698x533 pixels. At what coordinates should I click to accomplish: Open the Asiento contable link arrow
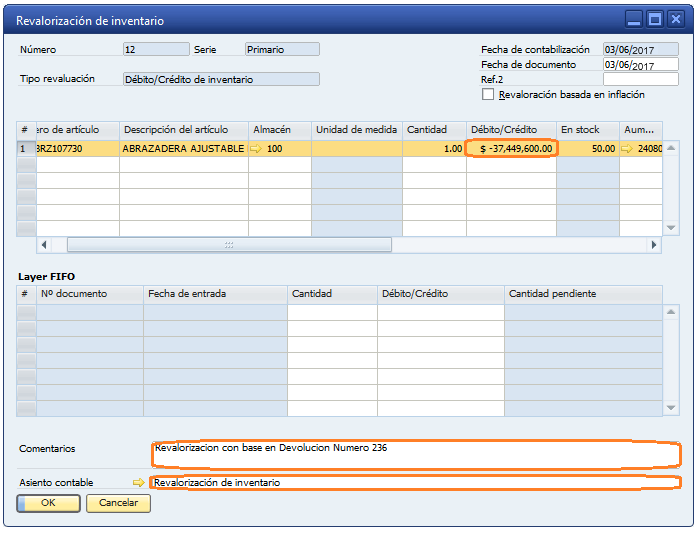pyautogui.click(x=139, y=483)
